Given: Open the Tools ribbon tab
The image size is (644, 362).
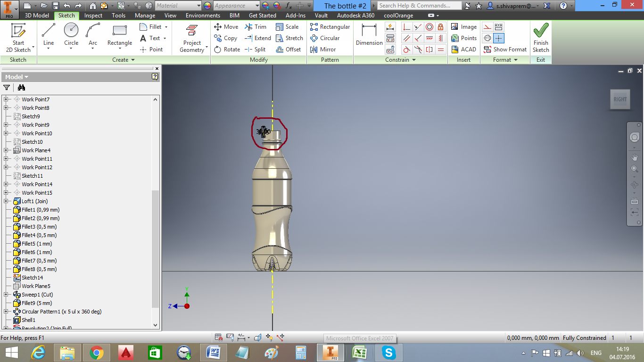Looking at the screenshot, I should [x=119, y=16].
